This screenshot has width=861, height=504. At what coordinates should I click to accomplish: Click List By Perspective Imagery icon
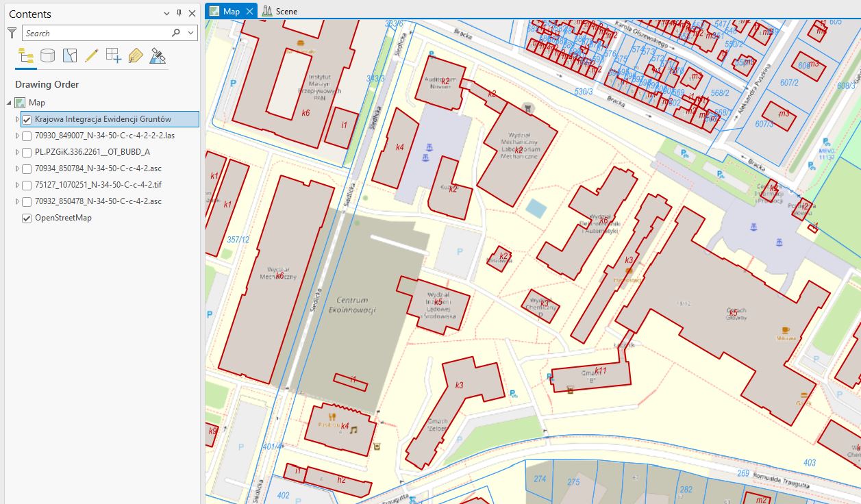pos(158,56)
